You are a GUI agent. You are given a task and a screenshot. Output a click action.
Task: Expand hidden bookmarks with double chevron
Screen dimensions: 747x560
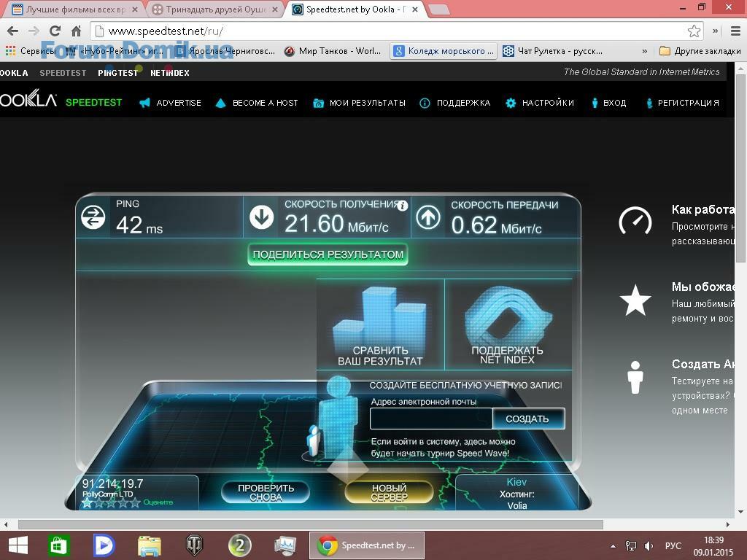pyautogui.click(x=645, y=51)
